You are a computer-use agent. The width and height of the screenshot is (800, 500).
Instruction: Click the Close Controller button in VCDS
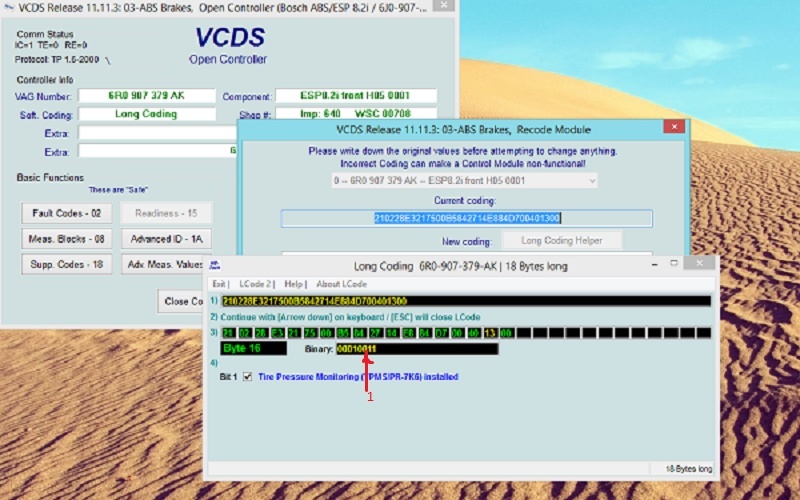pyautogui.click(x=180, y=301)
